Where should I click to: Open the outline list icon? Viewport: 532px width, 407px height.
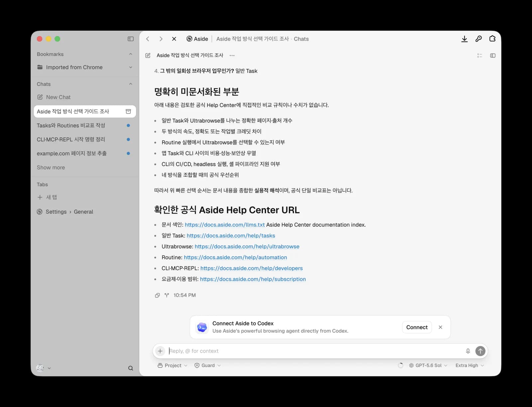(x=479, y=56)
